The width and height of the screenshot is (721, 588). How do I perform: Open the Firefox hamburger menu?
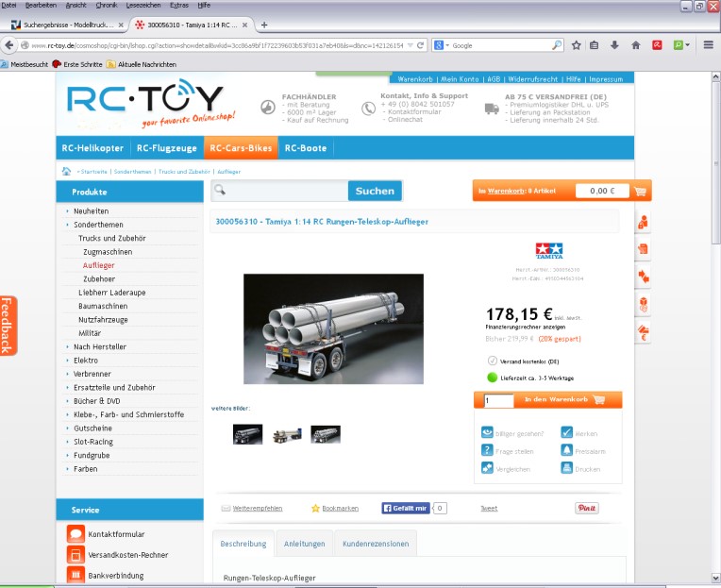(708, 45)
